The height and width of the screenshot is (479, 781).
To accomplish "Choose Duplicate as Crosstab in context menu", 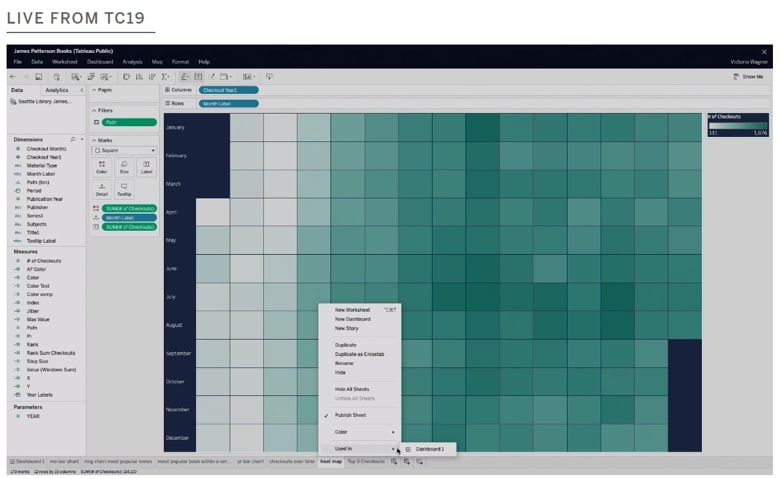I will click(360, 355).
